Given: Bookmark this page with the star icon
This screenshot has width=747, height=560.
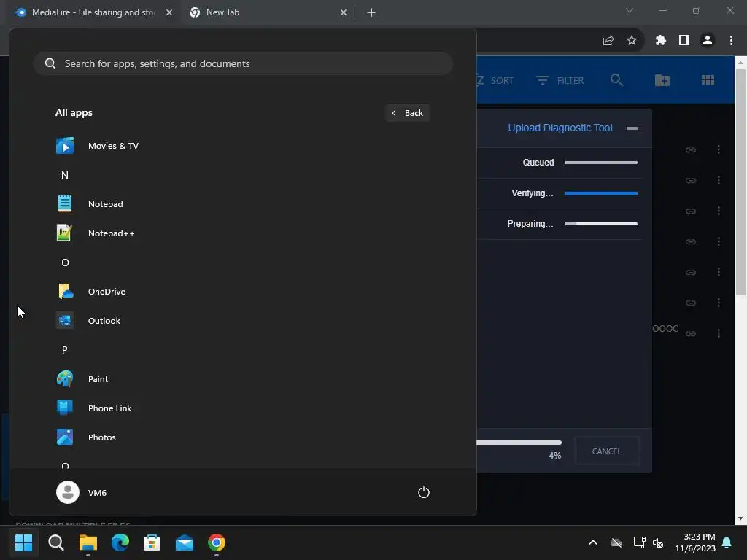Looking at the screenshot, I should [x=632, y=41].
